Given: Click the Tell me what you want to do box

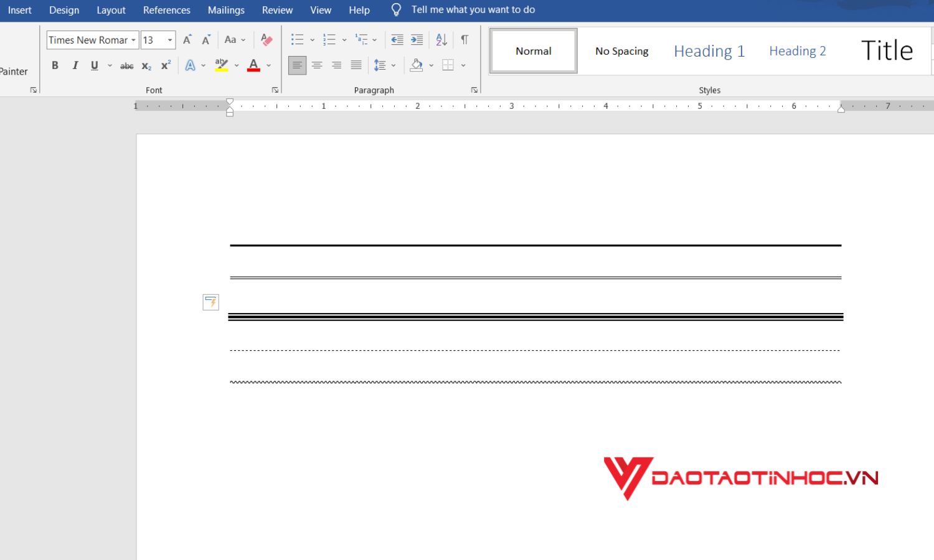Looking at the screenshot, I should (x=473, y=9).
